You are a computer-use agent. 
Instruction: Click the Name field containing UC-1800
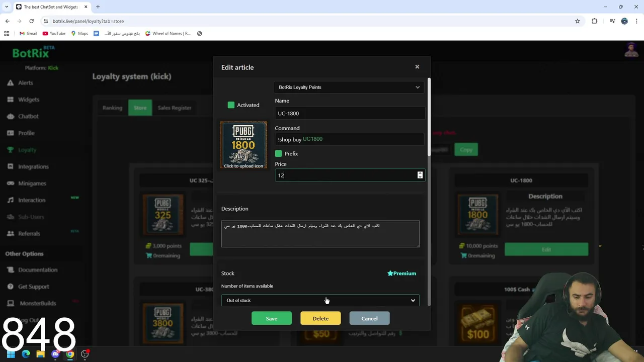click(x=349, y=113)
